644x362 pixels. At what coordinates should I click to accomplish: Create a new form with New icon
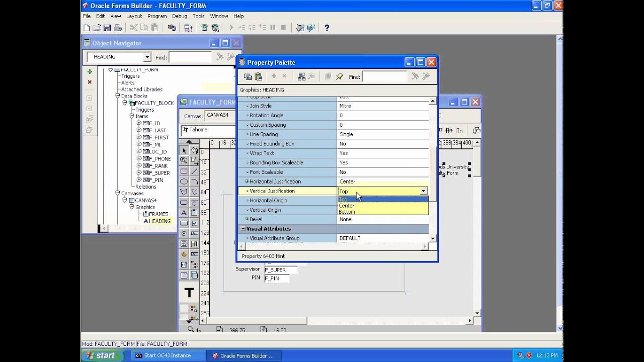87,28
